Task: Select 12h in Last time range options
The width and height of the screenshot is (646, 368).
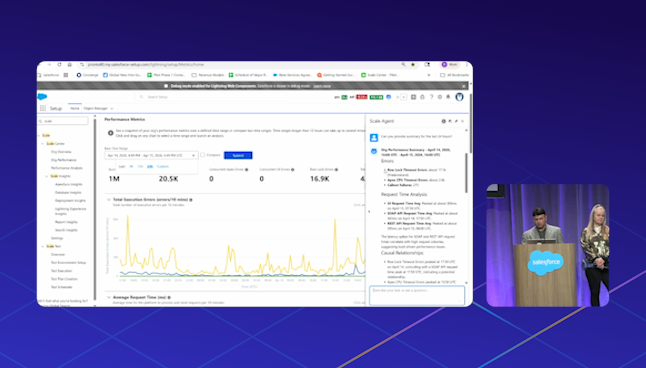Action: (x=140, y=166)
